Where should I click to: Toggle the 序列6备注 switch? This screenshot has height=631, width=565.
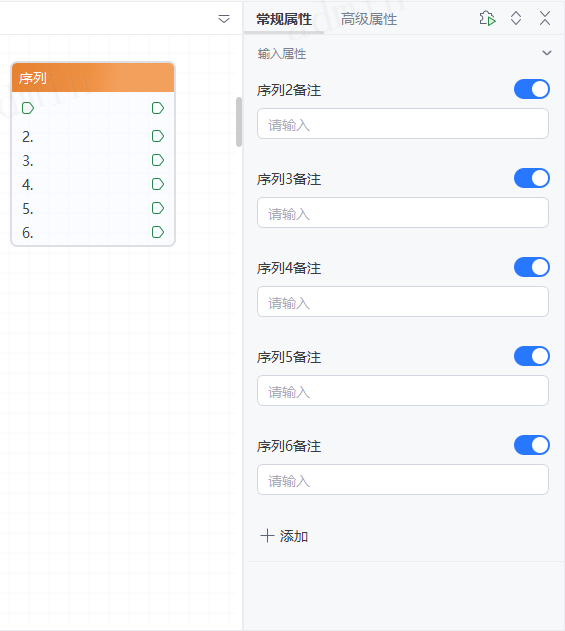pyautogui.click(x=532, y=445)
